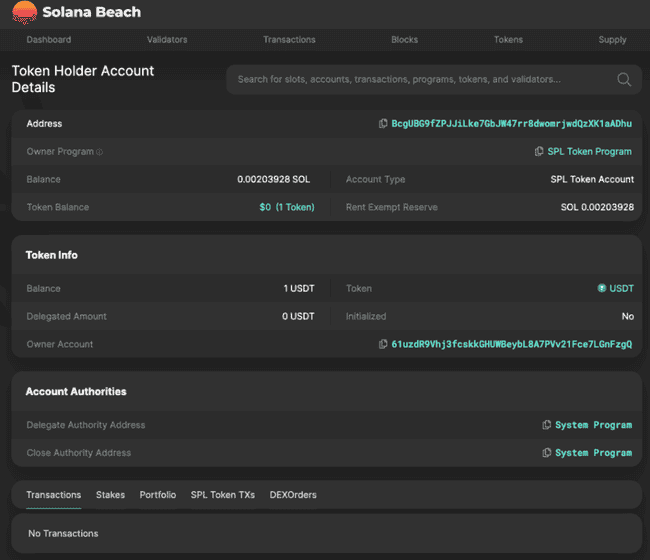This screenshot has width=650, height=560.
Task: Click the Rent Exempt Reserve label
Action: 392,207
